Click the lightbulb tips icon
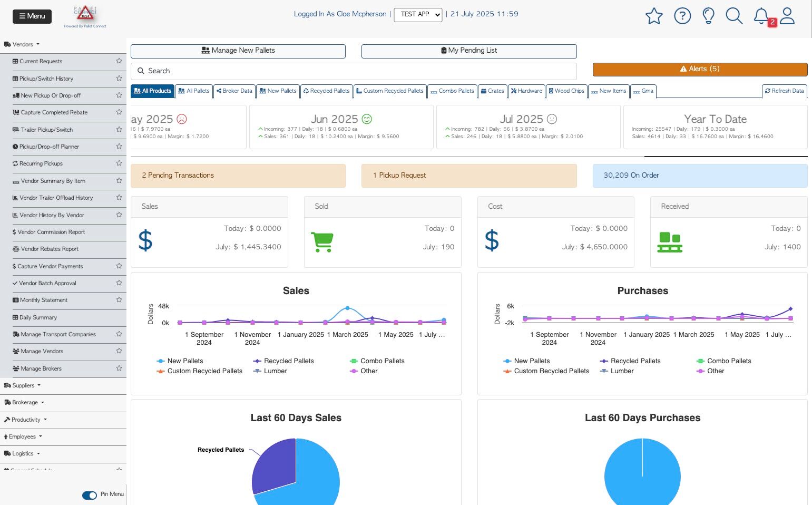Viewport: 812px width, 505px height. 709,16
